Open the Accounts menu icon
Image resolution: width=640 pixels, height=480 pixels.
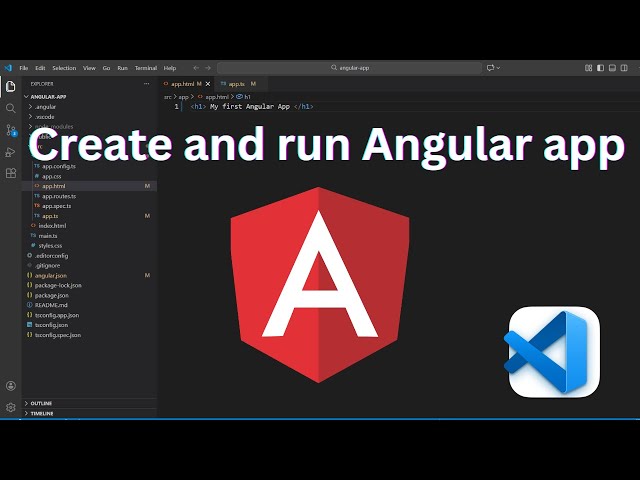coord(11,386)
